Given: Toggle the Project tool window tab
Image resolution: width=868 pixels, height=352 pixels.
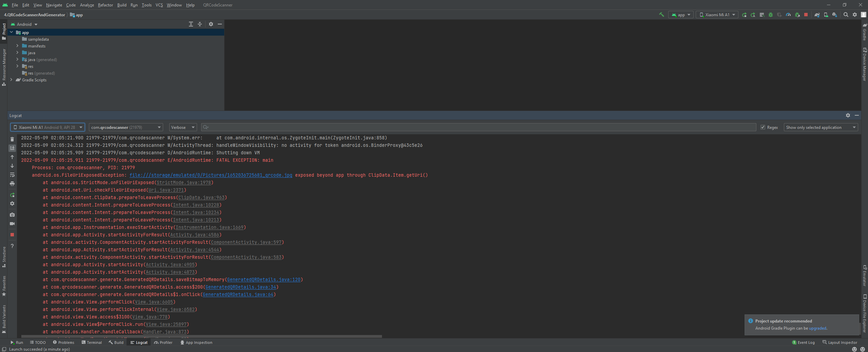Looking at the screenshot, I should [4, 31].
